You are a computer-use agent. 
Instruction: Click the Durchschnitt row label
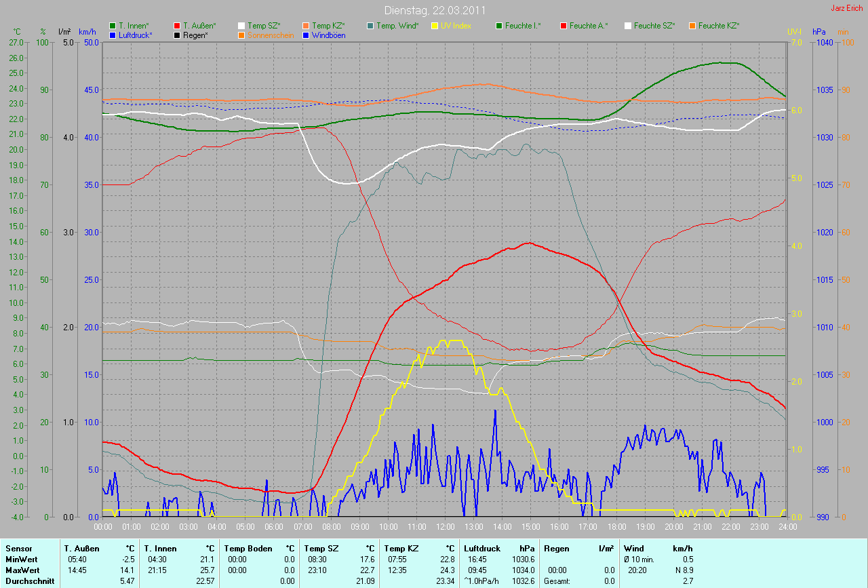point(30,581)
